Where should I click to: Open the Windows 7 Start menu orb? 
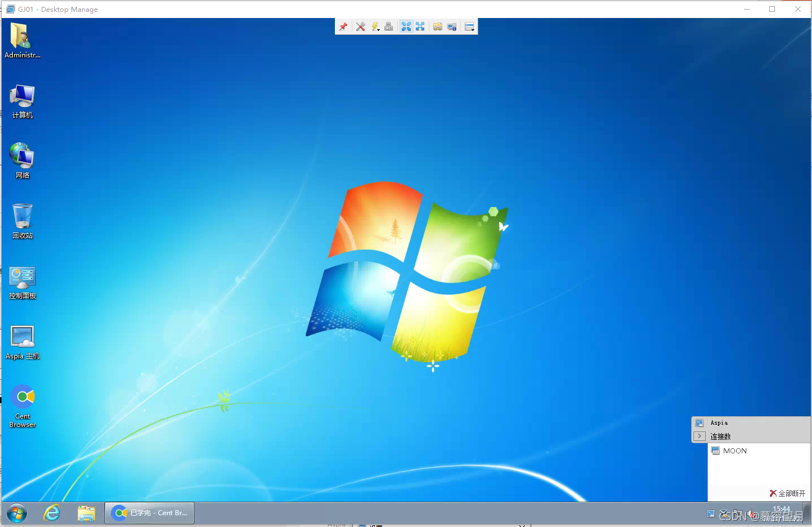click(x=17, y=513)
